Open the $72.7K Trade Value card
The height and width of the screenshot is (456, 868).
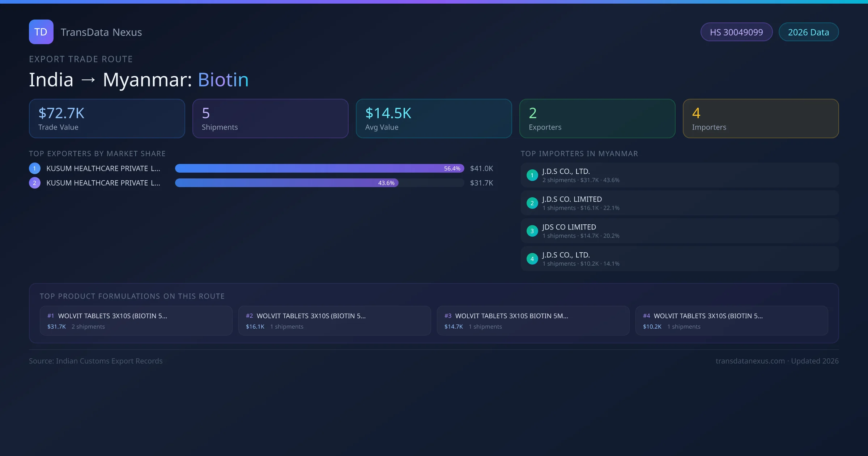[107, 119]
